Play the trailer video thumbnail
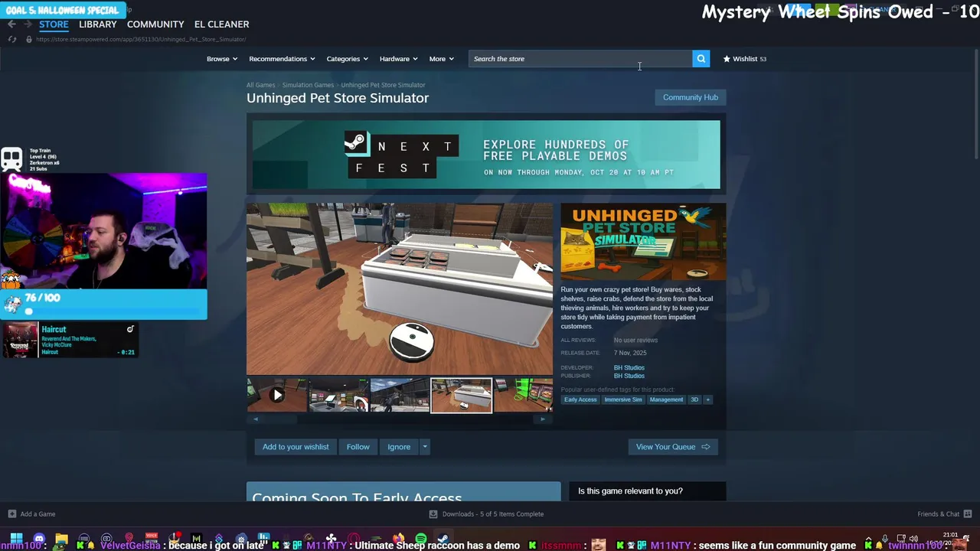This screenshot has width=980, height=551. (x=277, y=395)
